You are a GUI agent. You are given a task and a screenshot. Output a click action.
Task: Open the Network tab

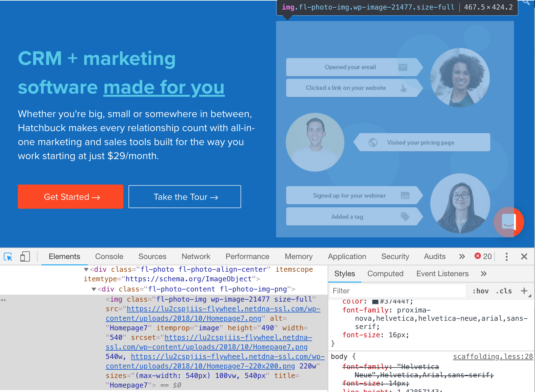[196, 257]
